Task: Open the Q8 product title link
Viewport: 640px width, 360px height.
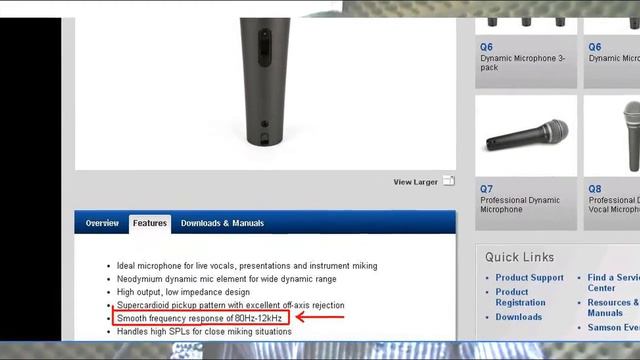Action: coord(595,189)
